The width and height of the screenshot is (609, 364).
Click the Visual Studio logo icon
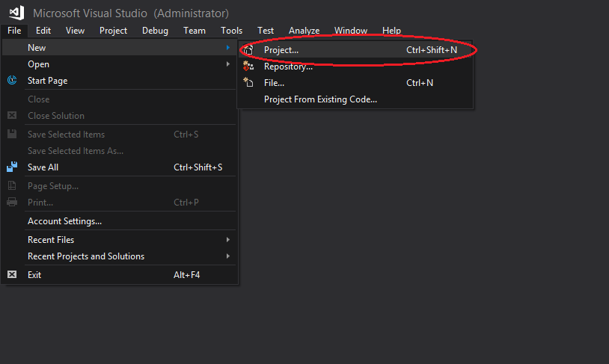click(x=16, y=13)
